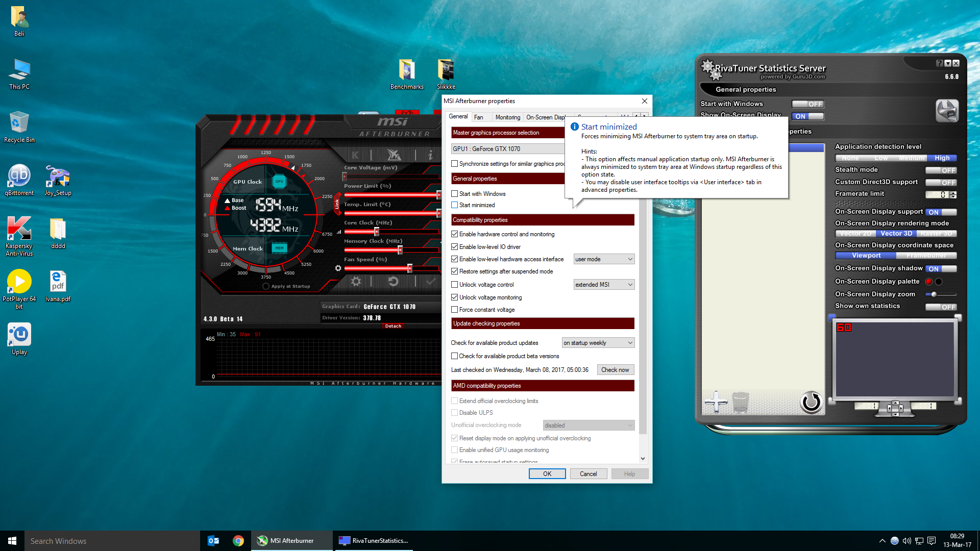Open the Windows Start menu
This screenshot has height=551, width=980.
(x=12, y=541)
